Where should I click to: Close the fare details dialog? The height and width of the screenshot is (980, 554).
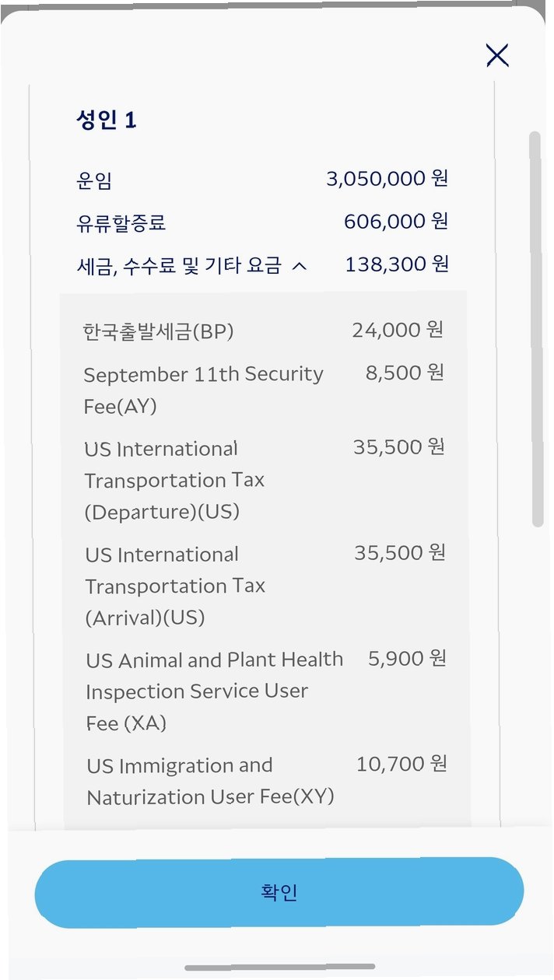tap(497, 55)
